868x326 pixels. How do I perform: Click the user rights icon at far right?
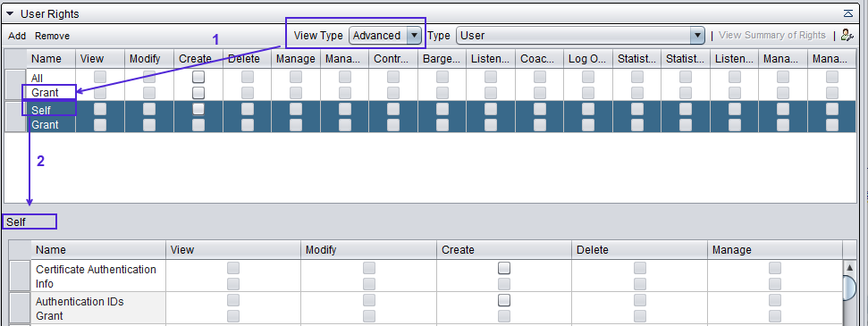[x=847, y=36]
